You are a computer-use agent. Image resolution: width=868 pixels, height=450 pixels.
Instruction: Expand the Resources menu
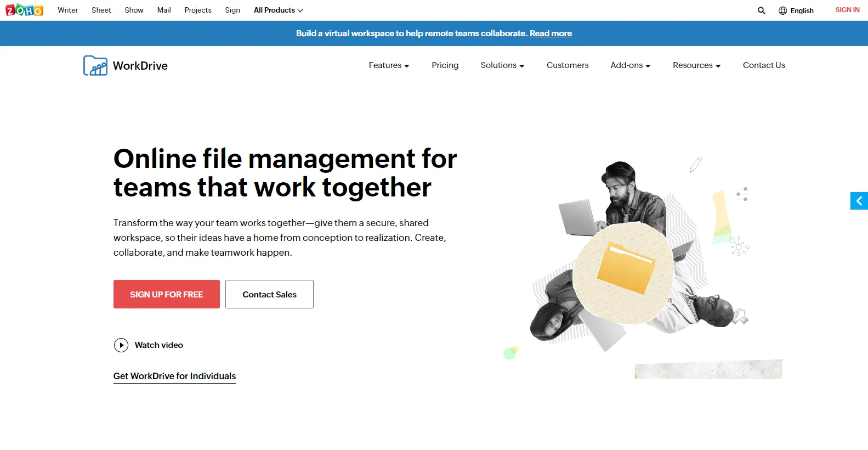696,65
